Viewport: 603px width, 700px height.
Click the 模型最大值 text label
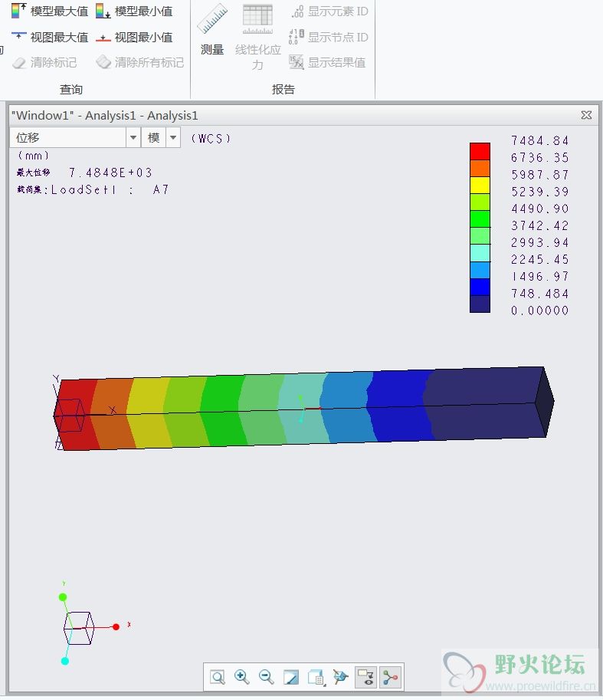tap(59, 12)
